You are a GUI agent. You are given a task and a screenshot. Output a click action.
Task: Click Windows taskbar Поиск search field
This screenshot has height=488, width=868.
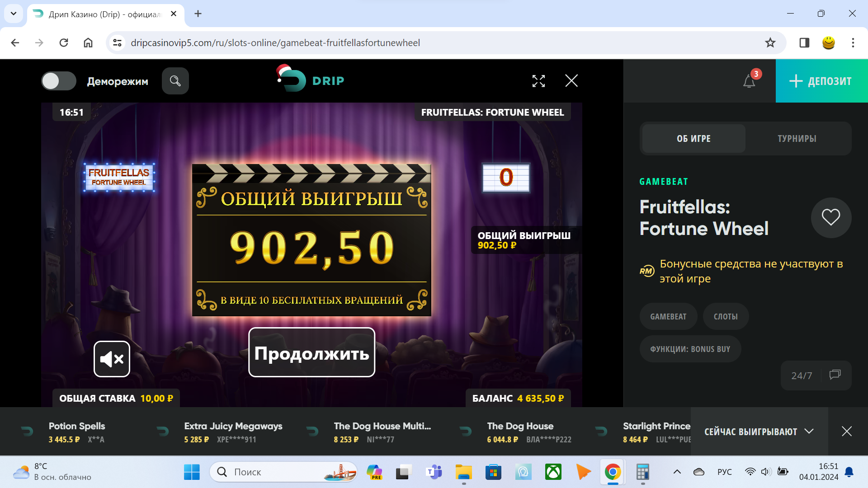coord(283,472)
